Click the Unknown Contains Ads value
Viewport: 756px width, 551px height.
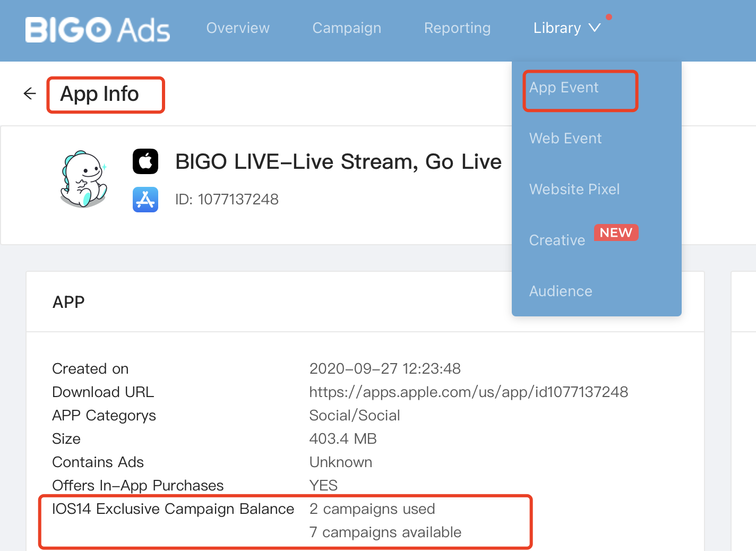[x=341, y=462]
